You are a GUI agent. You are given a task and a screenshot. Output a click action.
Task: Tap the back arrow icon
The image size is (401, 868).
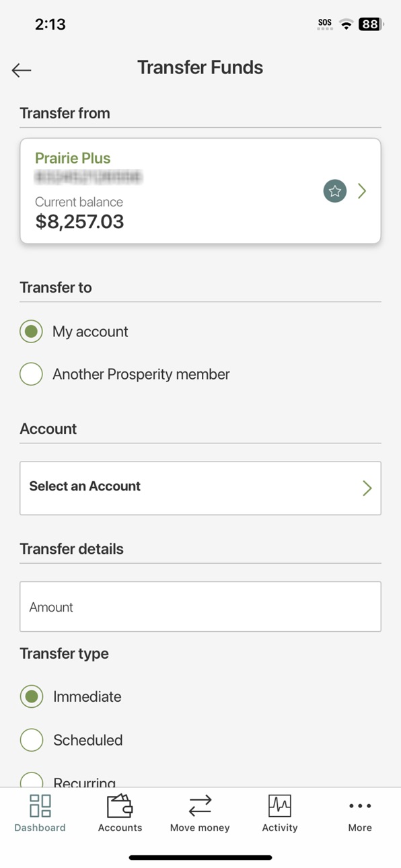[x=22, y=70]
